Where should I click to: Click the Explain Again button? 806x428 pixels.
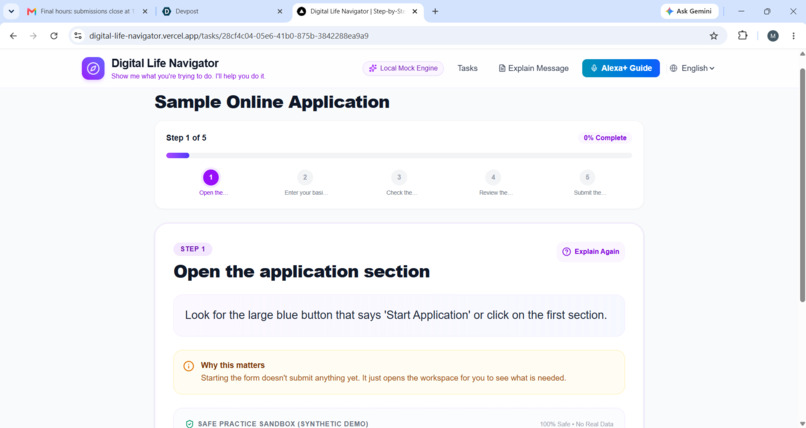coord(591,252)
